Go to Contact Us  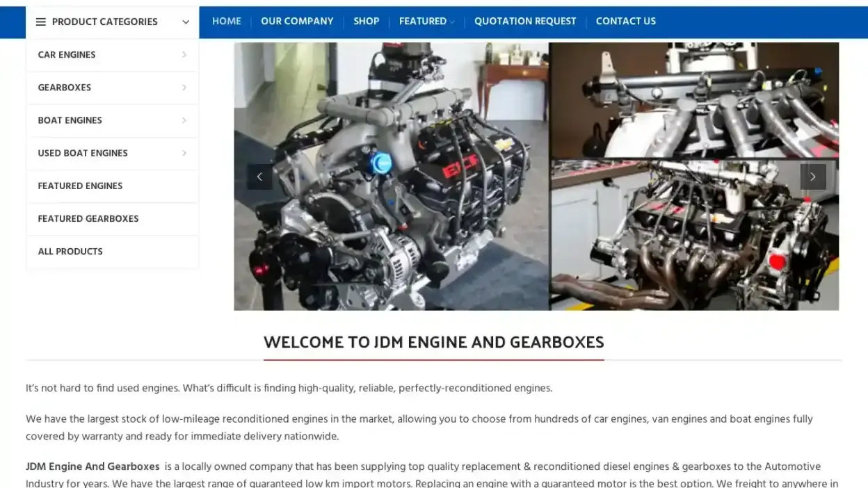coord(625,22)
